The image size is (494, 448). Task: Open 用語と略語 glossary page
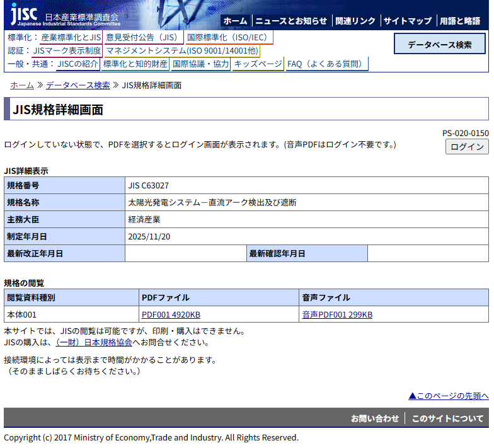[x=459, y=21]
